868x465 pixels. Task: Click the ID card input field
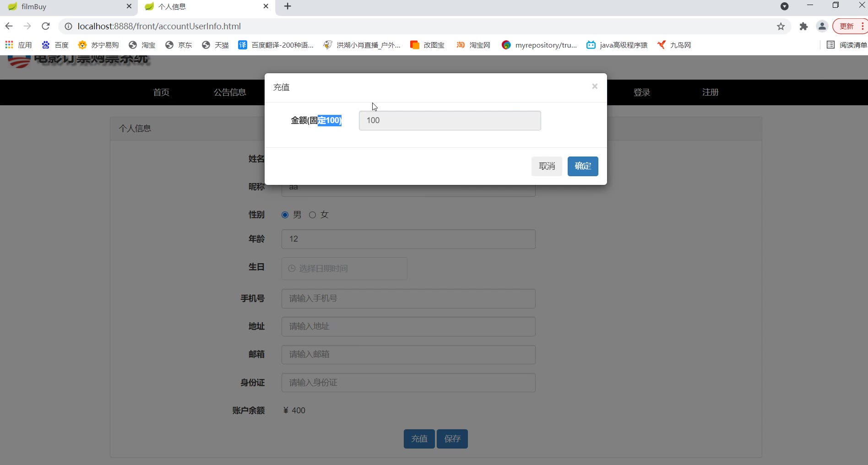[408, 383]
